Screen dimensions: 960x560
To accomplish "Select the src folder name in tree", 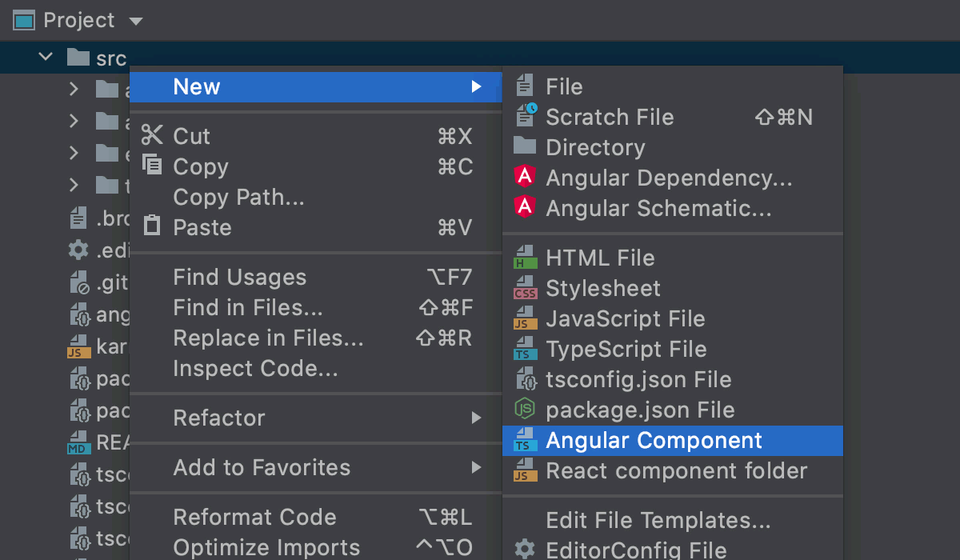I will (111, 58).
